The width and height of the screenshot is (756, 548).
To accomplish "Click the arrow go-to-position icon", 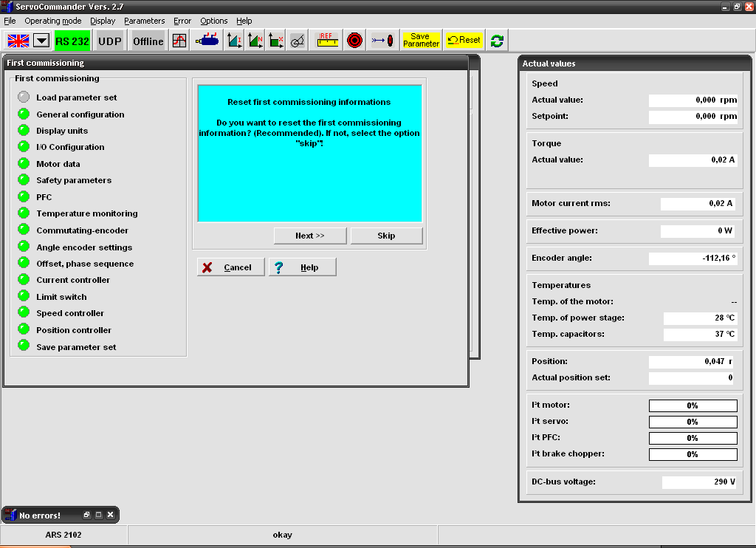I will click(x=382, y=41).
